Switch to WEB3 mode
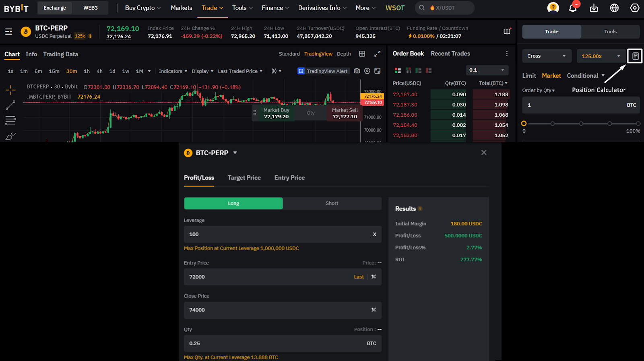This screenshot has height=361, width=644. pyautogui.click(x=91, y=8)
